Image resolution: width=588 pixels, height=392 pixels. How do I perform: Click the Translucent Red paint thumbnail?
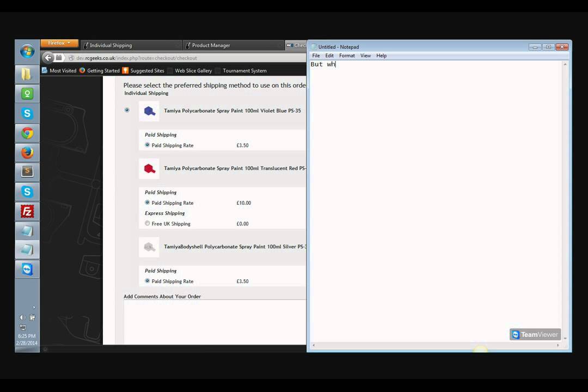click(149, 168)
